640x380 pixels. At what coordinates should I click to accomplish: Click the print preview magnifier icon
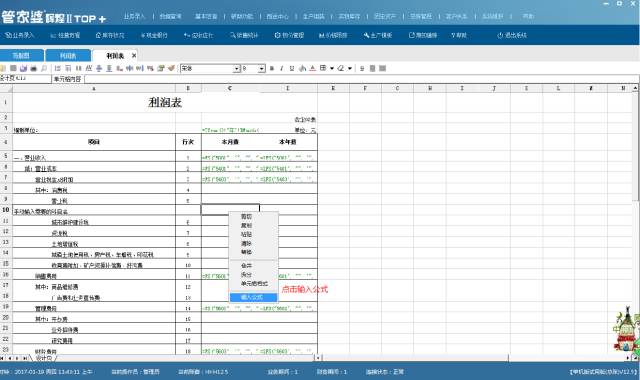(44, 68)
